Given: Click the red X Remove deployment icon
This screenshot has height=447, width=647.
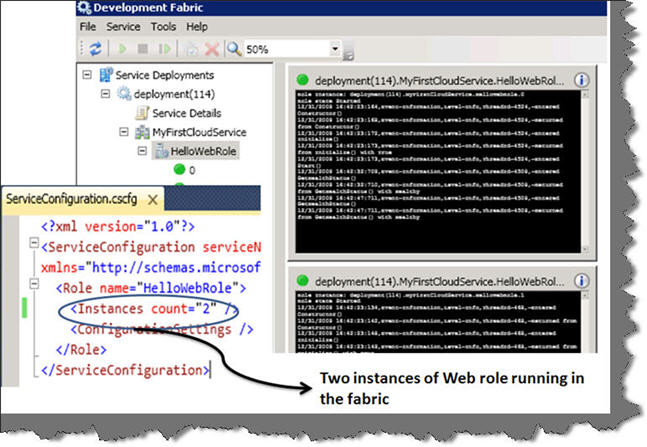Looking at the screenshot, I should (x=212, y=49).
